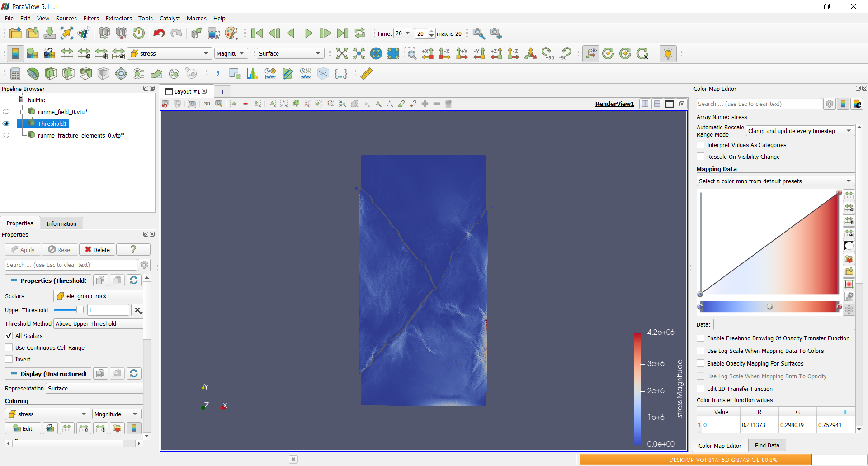Toggle color legend visibility icon
The image size is (868, 466).
tap(15, 53)
